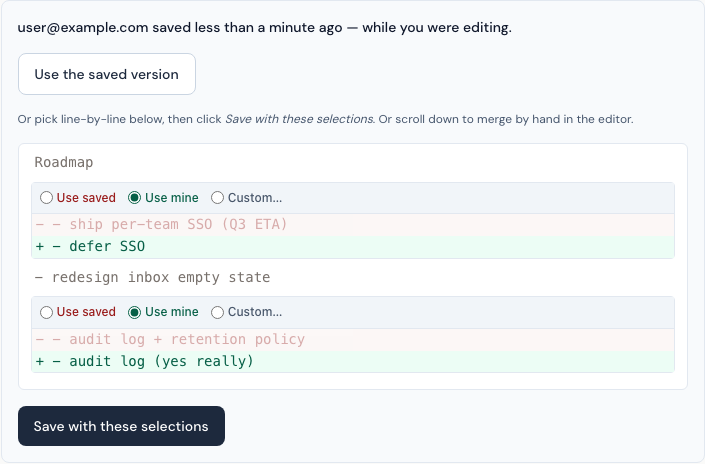
Task: Click the removed line 'audit log + retention policy'
Action: tap(353, 339)
